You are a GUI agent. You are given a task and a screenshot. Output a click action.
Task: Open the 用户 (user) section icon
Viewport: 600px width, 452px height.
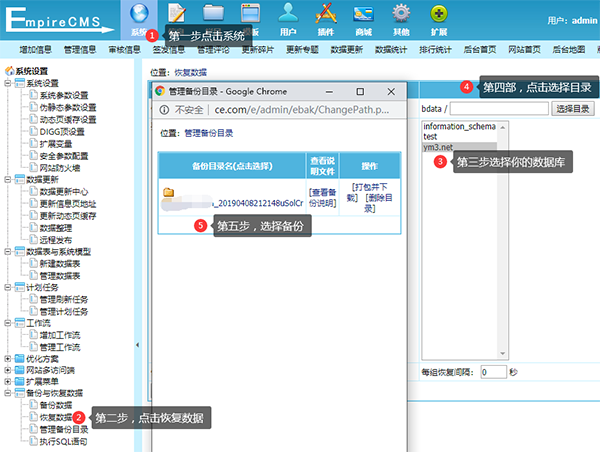pyautogui.click(x=288, y=14)
